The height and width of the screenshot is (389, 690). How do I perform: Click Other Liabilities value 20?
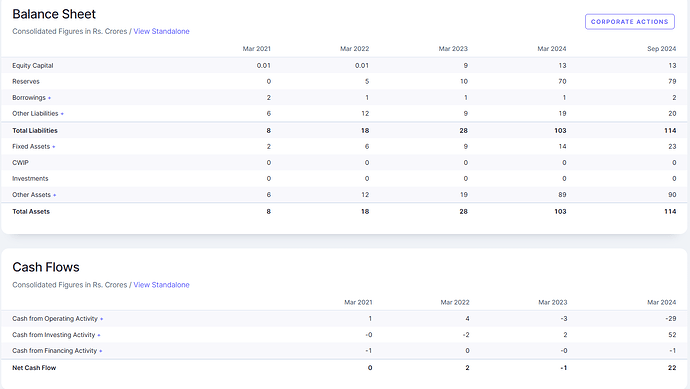click(672, 114)
